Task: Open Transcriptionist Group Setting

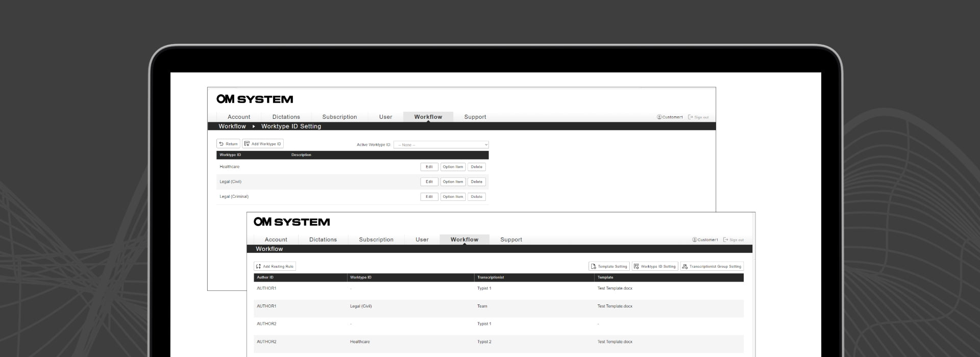Action: 712,266
